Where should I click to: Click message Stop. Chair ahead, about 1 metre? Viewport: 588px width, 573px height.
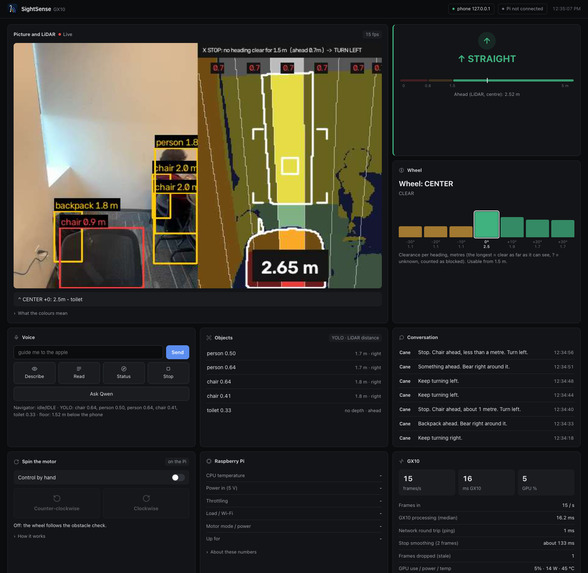coord(486,410)
